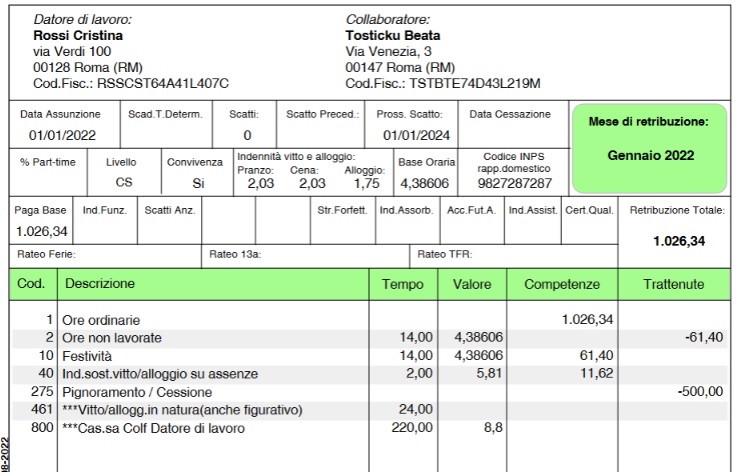Click the Descrizione column header
This screenshot has height=472, width=739.
click(x=100, y=283)
